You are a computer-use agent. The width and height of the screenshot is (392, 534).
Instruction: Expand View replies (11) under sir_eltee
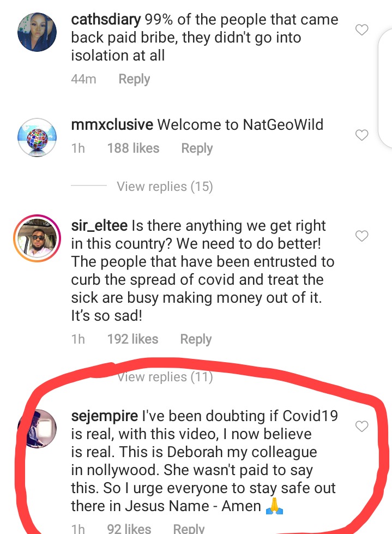coord(165,377)
